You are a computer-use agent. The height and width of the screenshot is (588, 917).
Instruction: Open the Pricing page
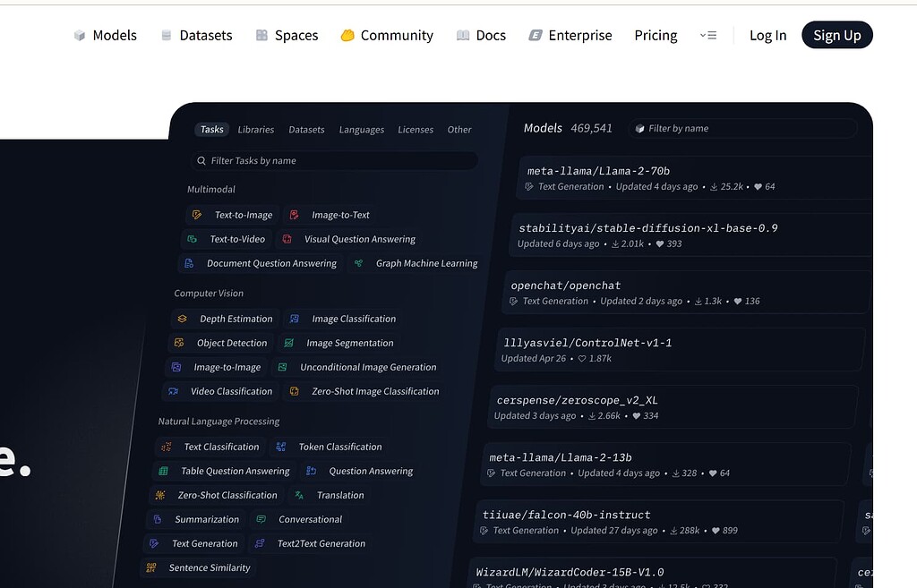[656, 36]
